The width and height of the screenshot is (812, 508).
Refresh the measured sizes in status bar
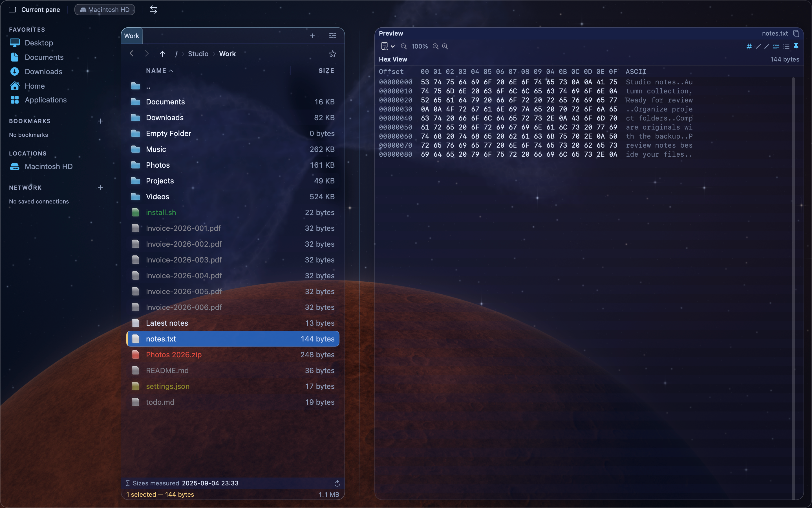(337, 483)
